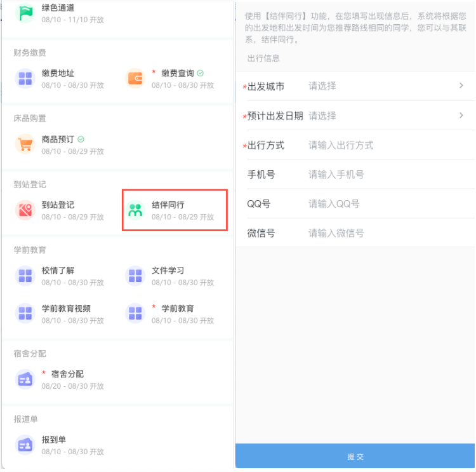Click the 财务缴费 section heading

click(30, 53)
